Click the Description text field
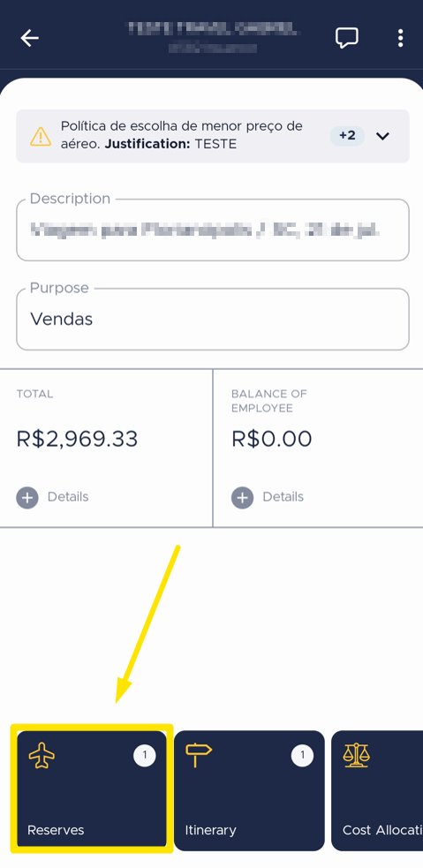 213,230
